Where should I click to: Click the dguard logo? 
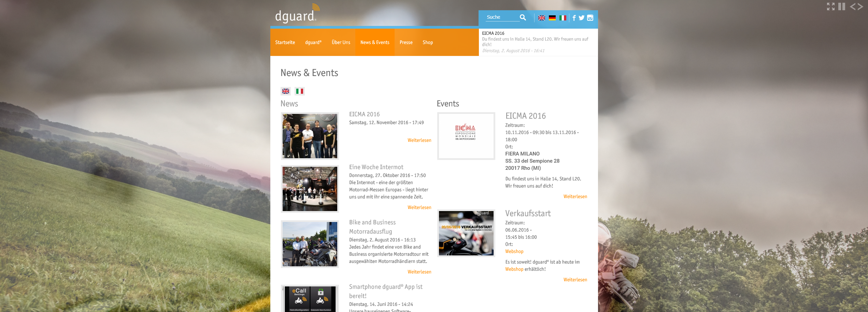pos(297,13)
